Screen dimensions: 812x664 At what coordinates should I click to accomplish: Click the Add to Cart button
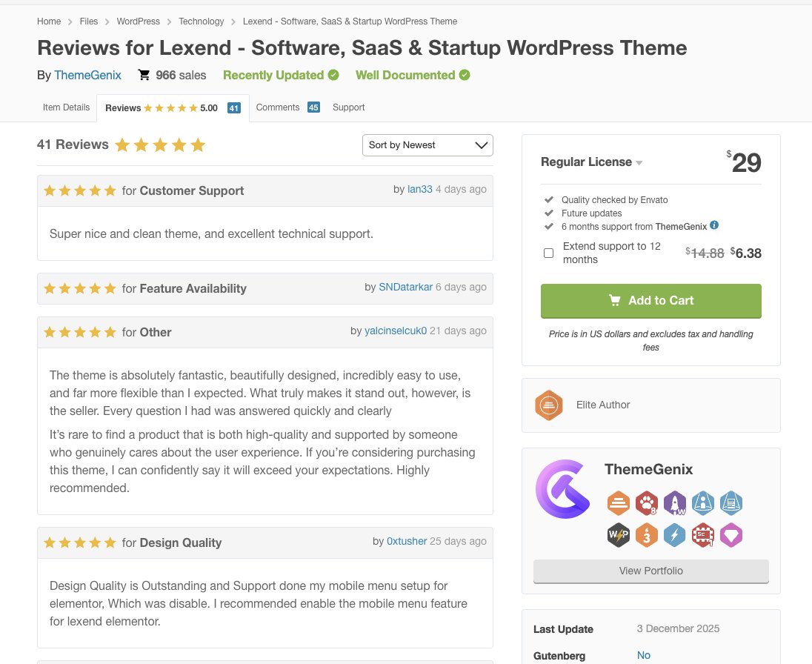(x=651, y=301)
